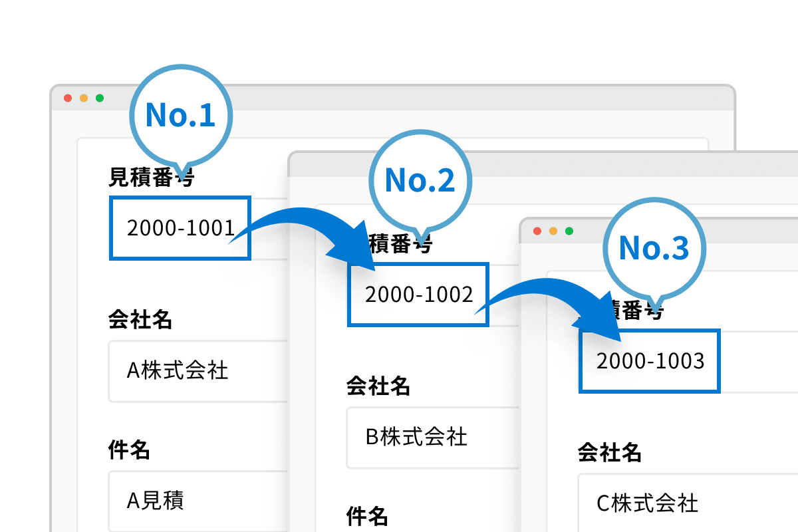The height and width of the screenshot is (532, 798).
Task: Click the yellow dot on the No.3 window
Action: click(x=553, y=229)
